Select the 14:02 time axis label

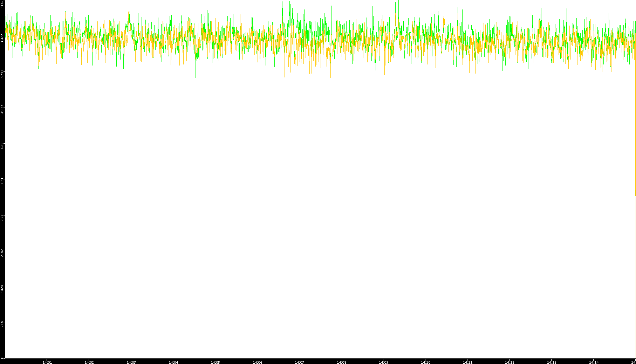click(89, 362)
